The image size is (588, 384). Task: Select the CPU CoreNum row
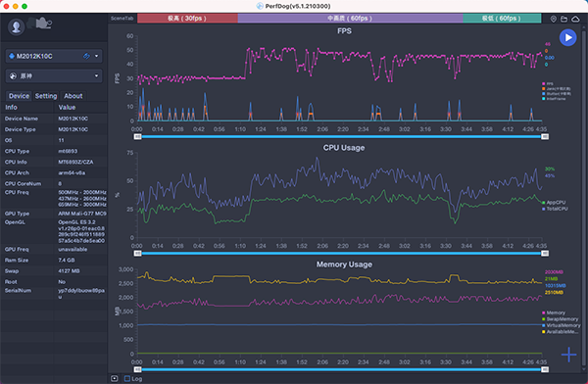tap(54, 184)
